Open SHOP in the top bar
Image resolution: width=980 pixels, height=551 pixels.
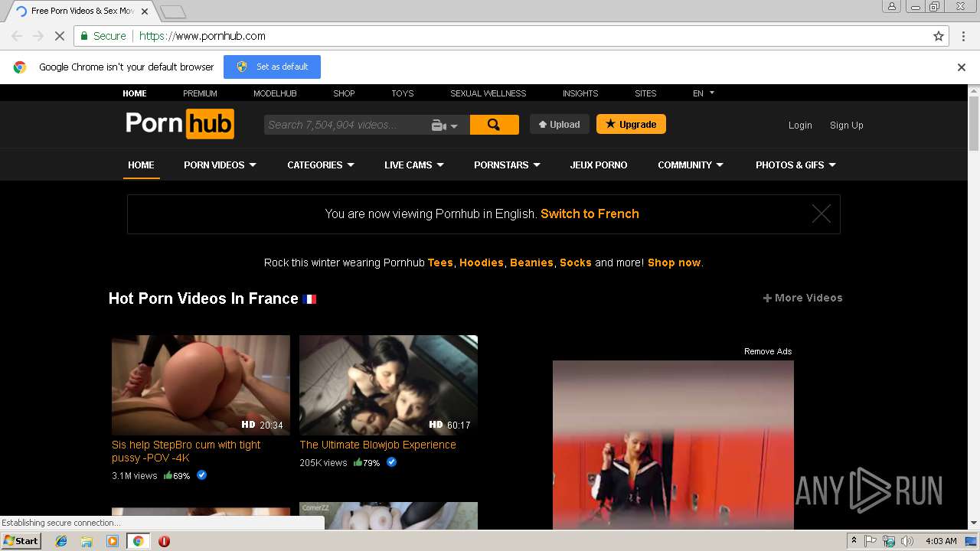pos(344,93)
